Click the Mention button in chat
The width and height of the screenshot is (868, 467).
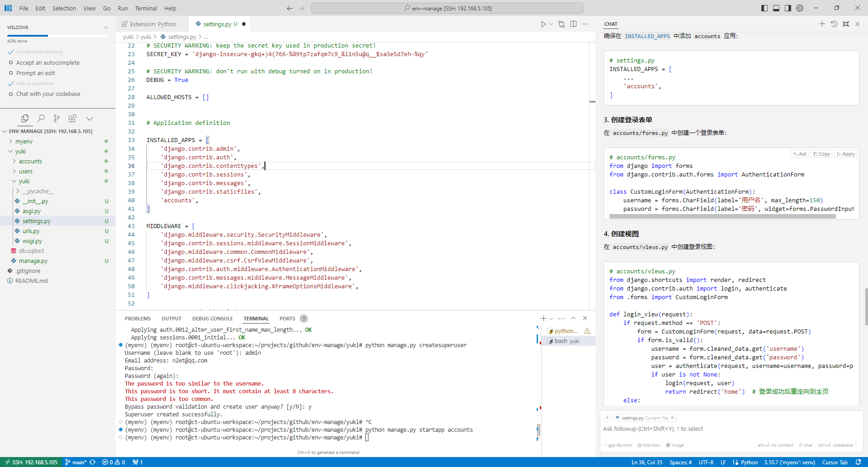(x=649, y=445)
